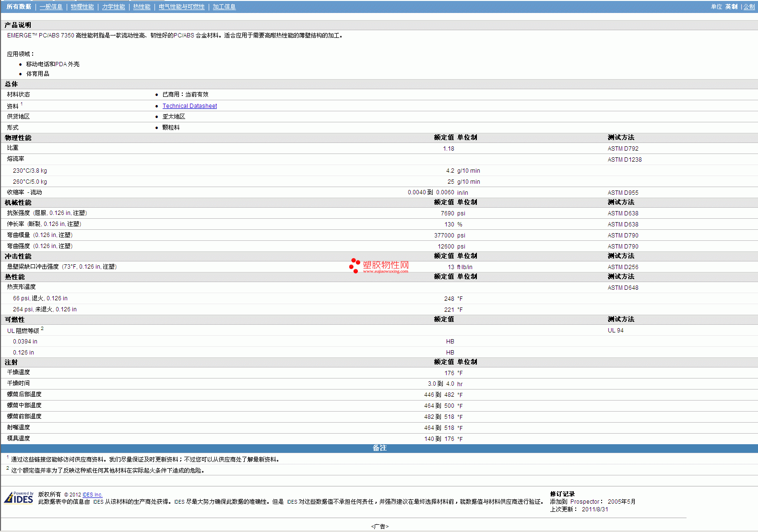
Task: Select the 伸长率 row label
Action: click(44, 224)
